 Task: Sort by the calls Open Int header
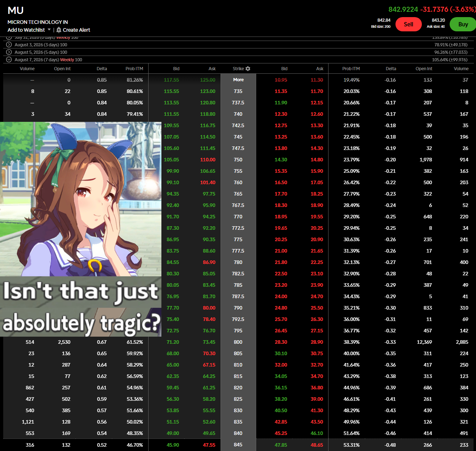62,69
